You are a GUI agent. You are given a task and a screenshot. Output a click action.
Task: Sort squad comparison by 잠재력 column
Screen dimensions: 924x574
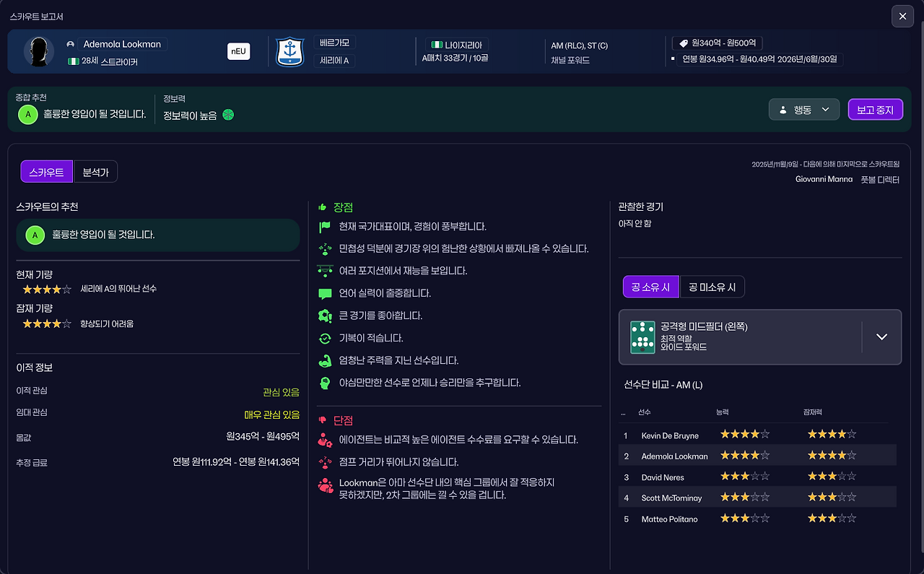[812, 412]
